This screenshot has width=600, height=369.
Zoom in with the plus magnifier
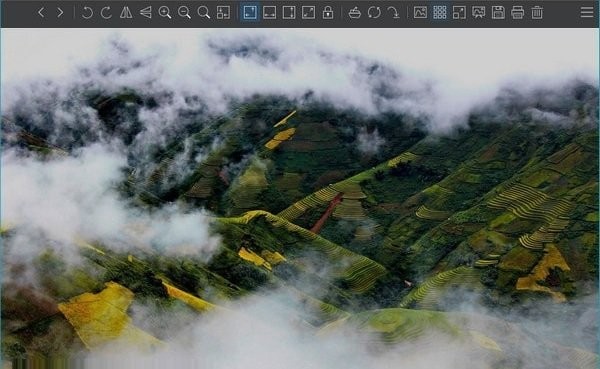[165, 13]
